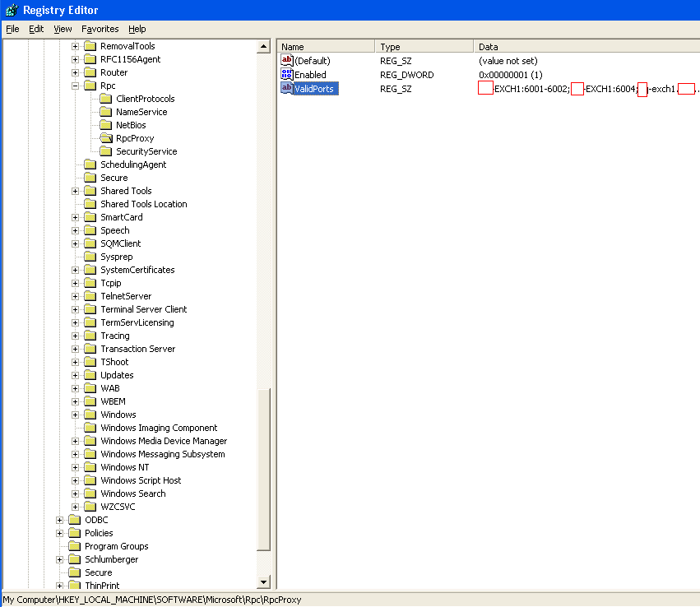This screenshot has width=700, height=607.
Task: Select the Shared Tools Location key
Action: coord(143,204)
